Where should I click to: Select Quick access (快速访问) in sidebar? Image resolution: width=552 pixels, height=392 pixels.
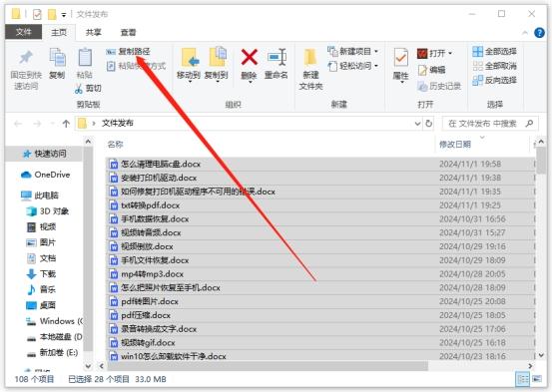[44, 154]
